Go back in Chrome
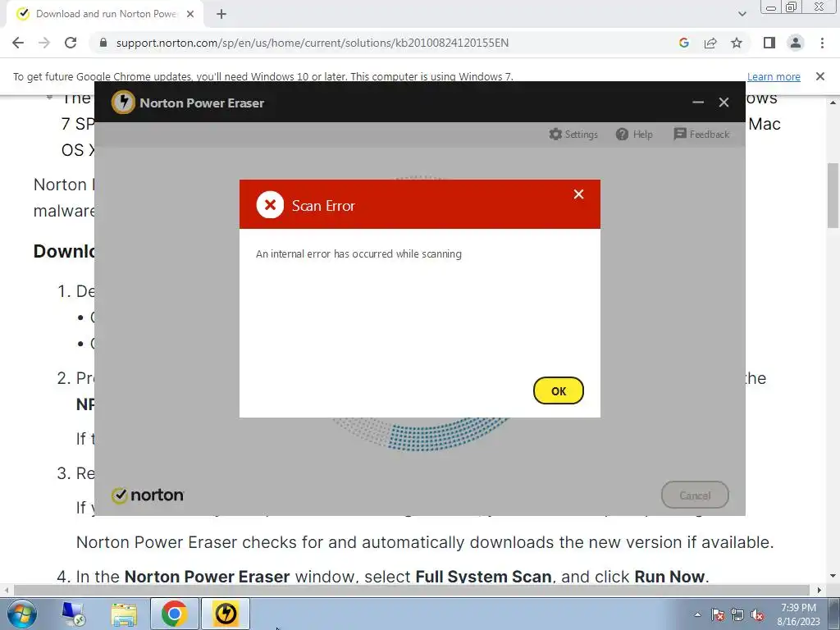 coord(18,43)
